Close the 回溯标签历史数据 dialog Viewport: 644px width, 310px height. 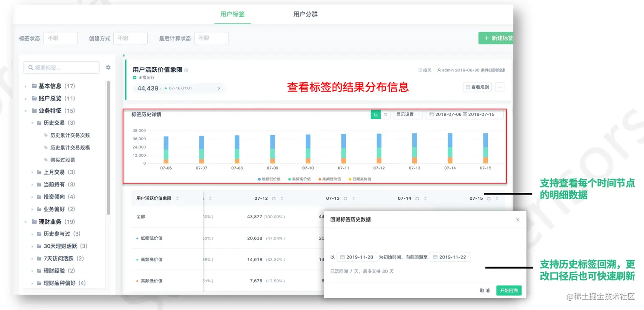[x=517, y=220]
